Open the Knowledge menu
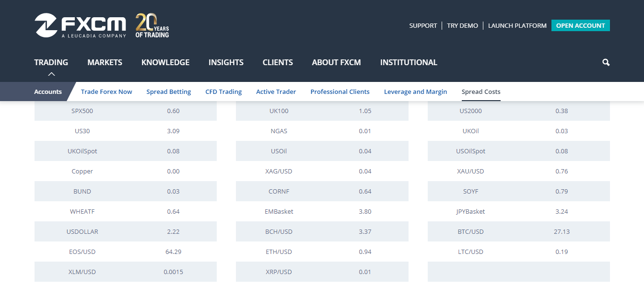Image resolution: width=644 pixels, height=287 pixels. [165, 62]
